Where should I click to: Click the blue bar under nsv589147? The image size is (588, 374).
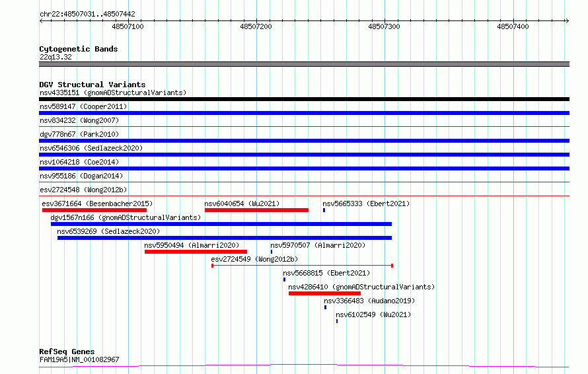[304, 113]
